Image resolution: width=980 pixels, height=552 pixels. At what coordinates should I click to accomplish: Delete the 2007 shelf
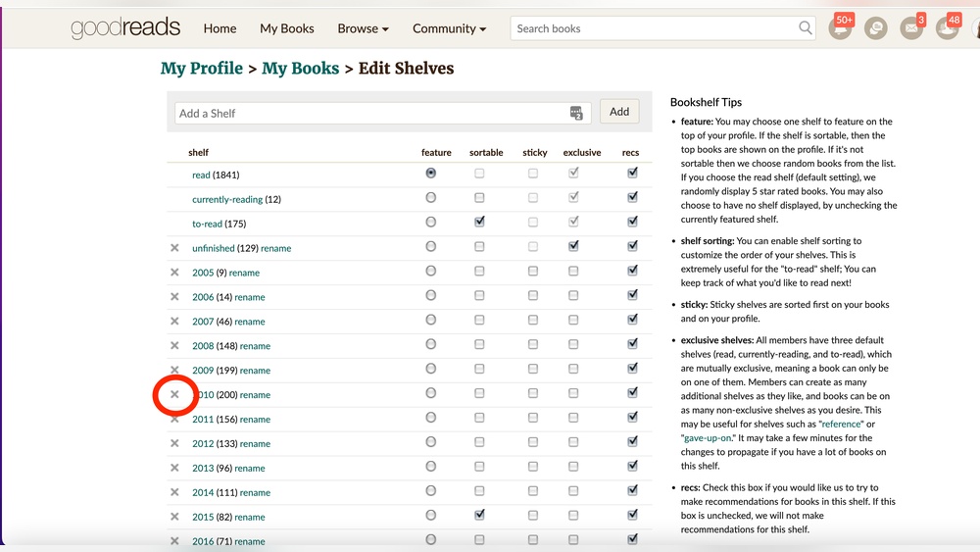(x=175, y=321)
